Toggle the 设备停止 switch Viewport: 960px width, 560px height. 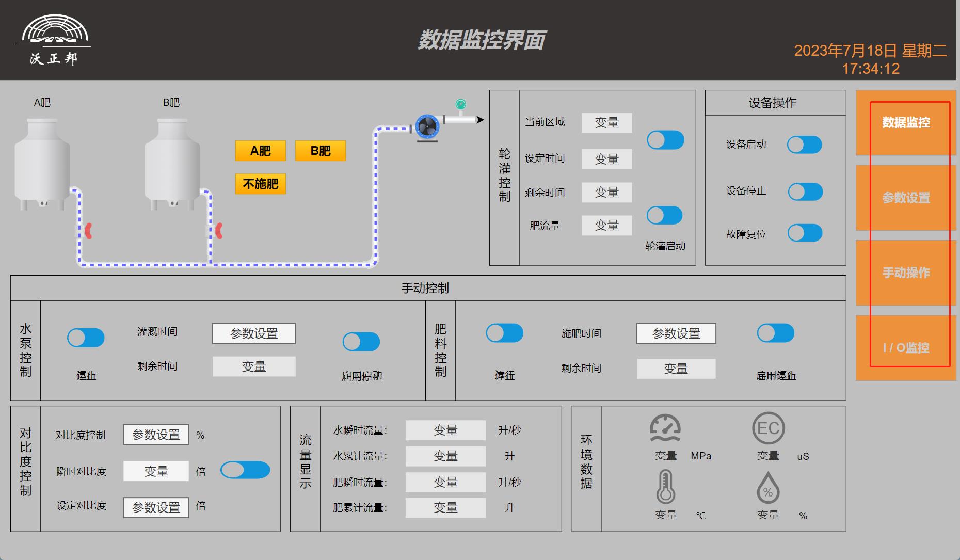805,191
